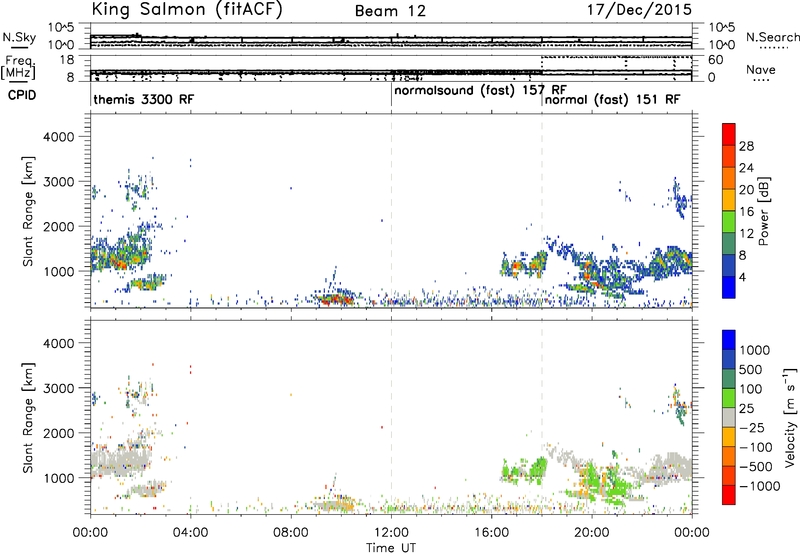Select 'themis 3300 RF' text
The width and height of the screenshot is (800, 554).
click(x=144, y=99)
